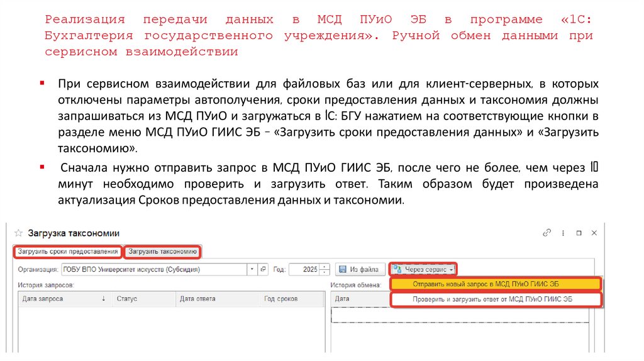Click the Год value field 2025
This screenshot has width=644, height=361.
click(x=304, y=269)
